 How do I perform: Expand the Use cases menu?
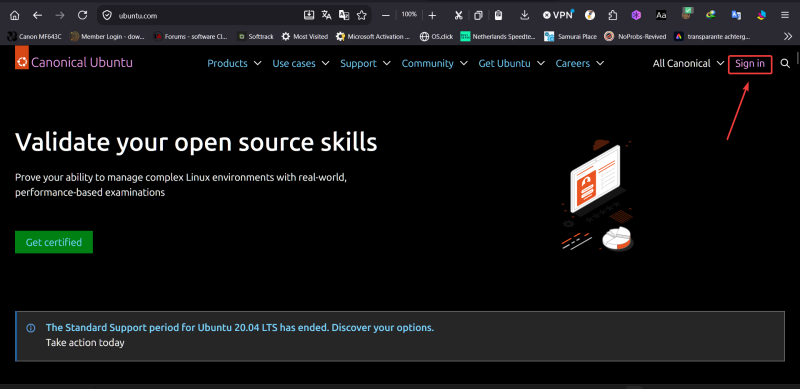301,63
